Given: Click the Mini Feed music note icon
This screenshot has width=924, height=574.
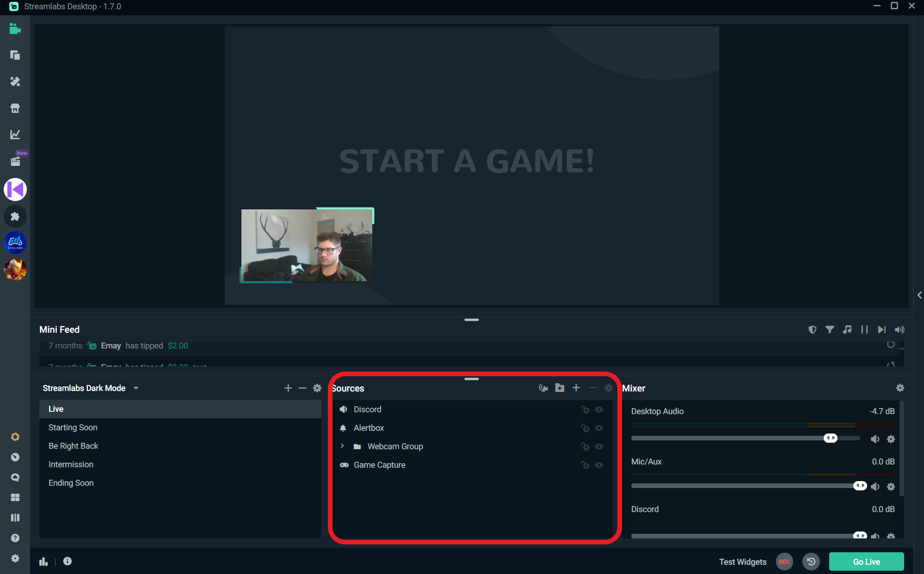Looking at the screenshot, I should tap(847, 330).
